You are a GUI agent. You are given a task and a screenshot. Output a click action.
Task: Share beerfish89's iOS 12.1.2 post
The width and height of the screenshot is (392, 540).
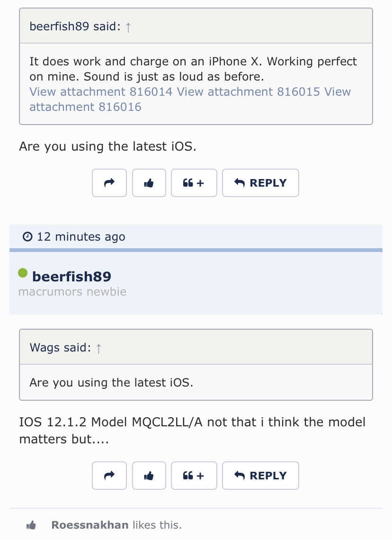pos(109,476)
